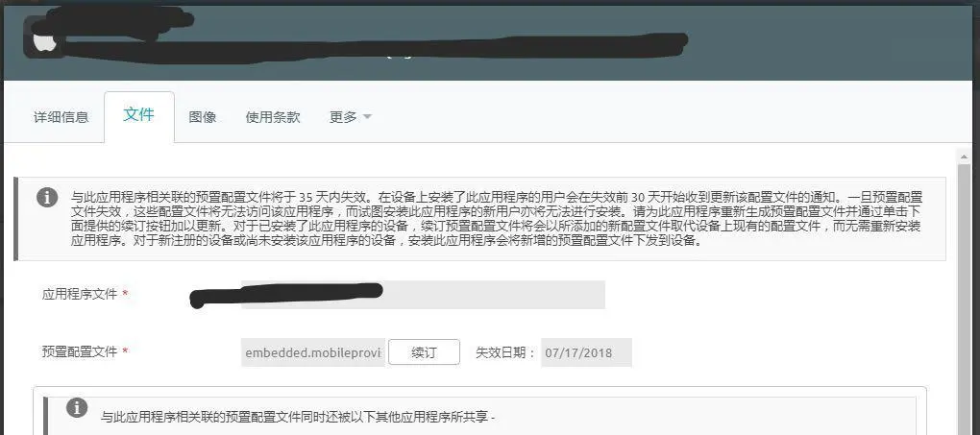Screen dimensions: 980x435
Task: Click the info icon in expiration notice
Action: 47,197
